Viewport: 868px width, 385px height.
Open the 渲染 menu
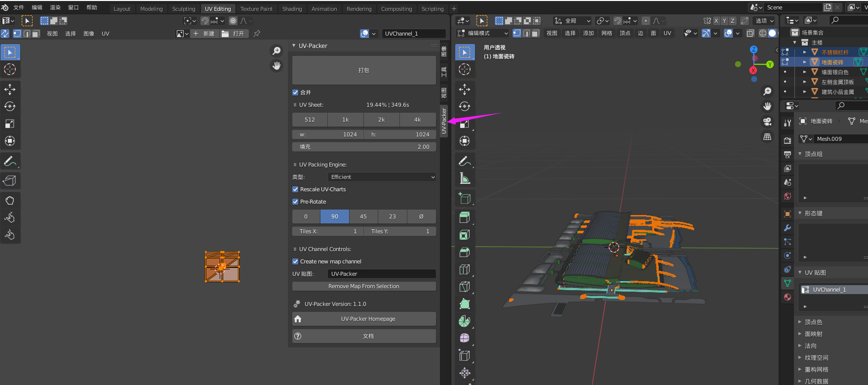click(x=55, y=7)
